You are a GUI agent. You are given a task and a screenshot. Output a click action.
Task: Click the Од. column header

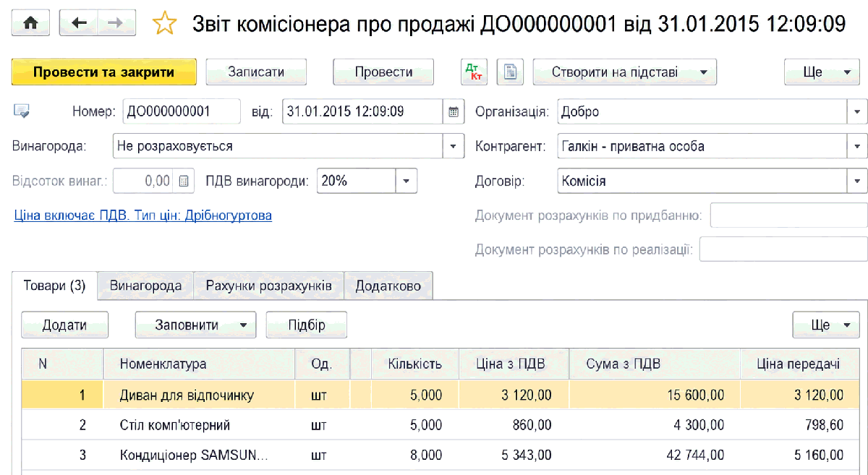tap(322, 364)
